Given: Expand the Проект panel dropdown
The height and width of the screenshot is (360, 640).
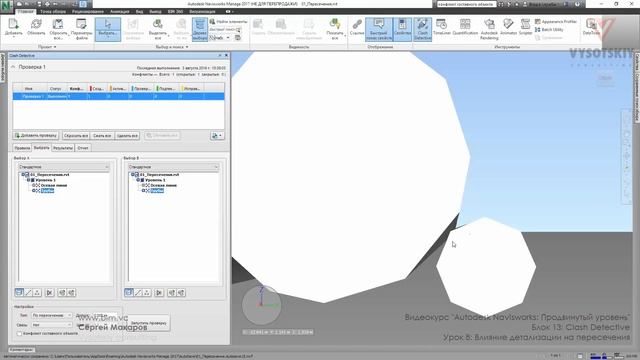Looking at the screenshot, I should click(x=47, y=47).
